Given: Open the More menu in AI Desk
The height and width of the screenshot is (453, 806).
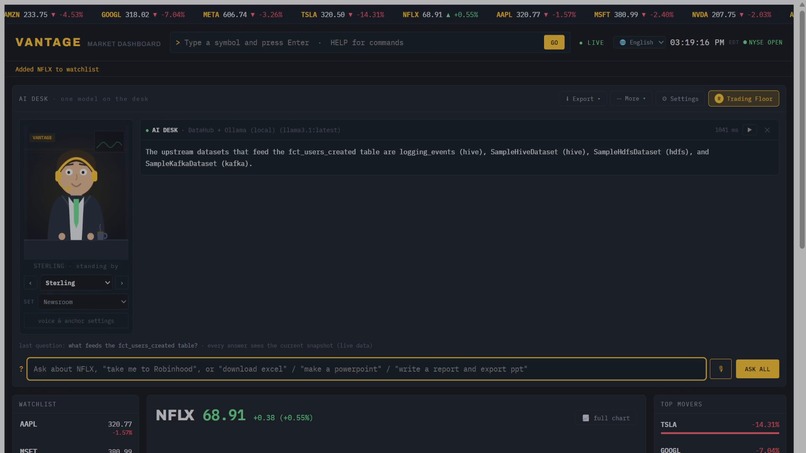Looking at the screenshot, I should click(x=631, y=99).
